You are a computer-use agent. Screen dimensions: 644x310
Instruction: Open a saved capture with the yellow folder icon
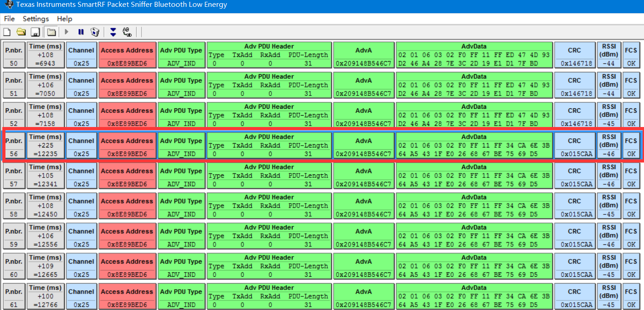tap(21, 32)
